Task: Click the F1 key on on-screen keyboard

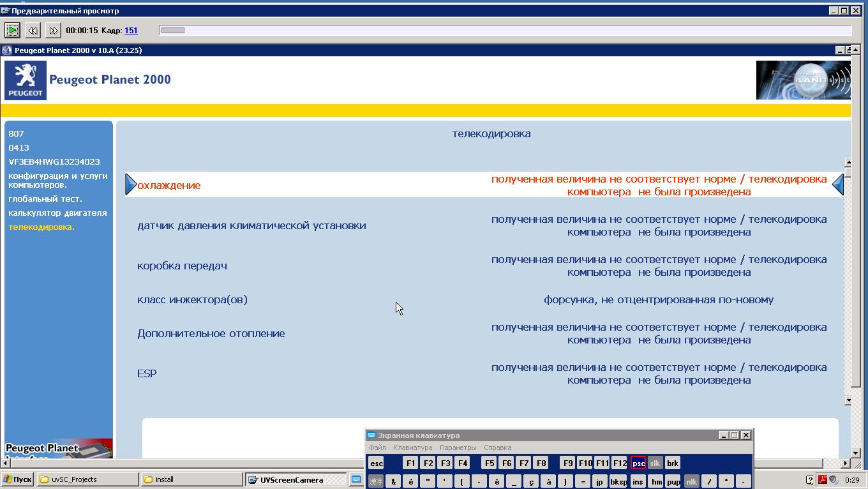Action: (410, 463)
